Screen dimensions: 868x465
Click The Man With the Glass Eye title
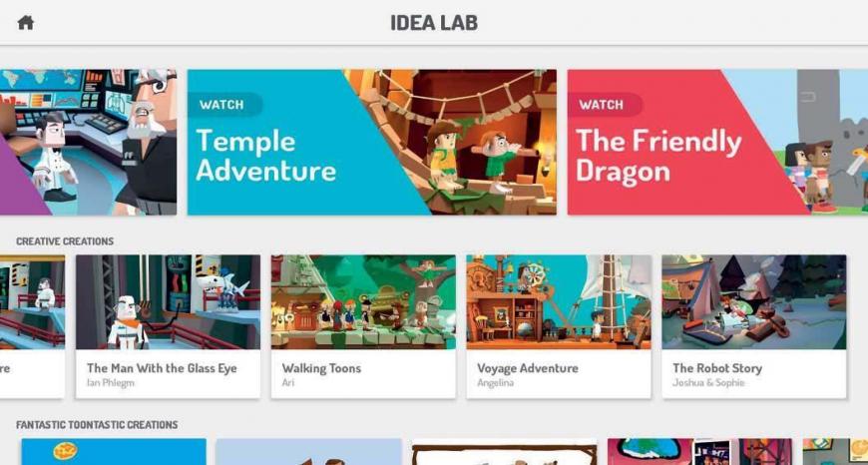tap(162, 368)
